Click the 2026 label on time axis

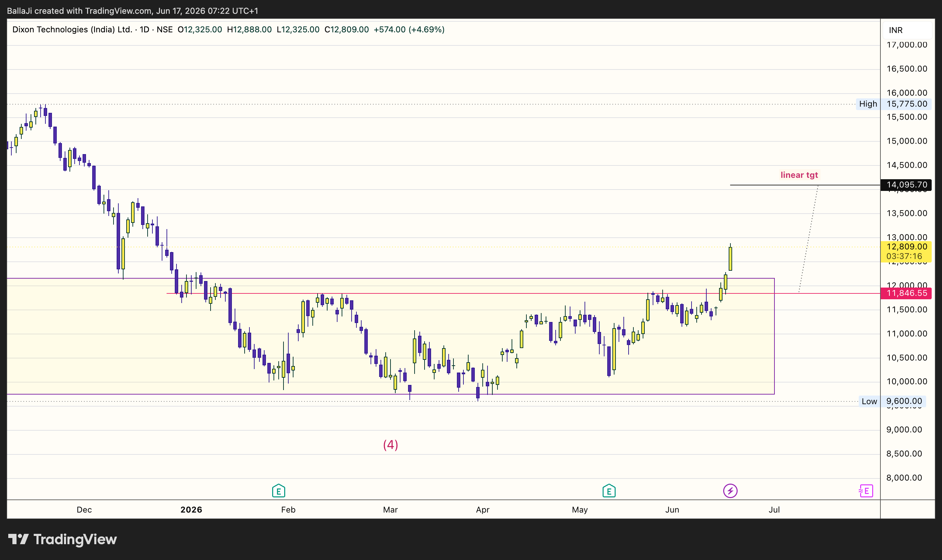point(191,510)
